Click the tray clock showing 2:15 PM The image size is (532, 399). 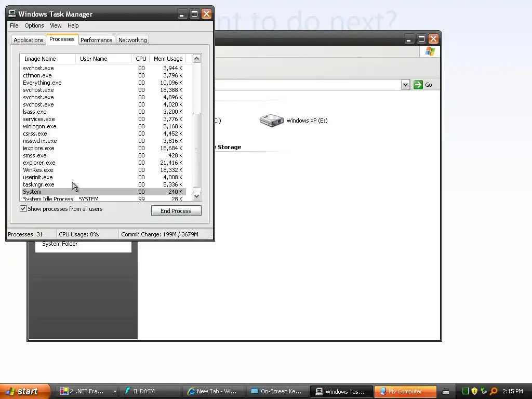(513, 391)
